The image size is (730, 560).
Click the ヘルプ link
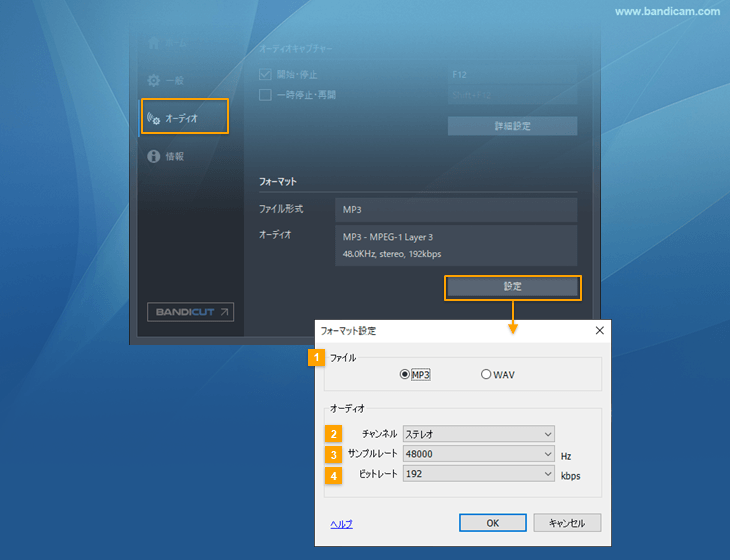(341, 524)
